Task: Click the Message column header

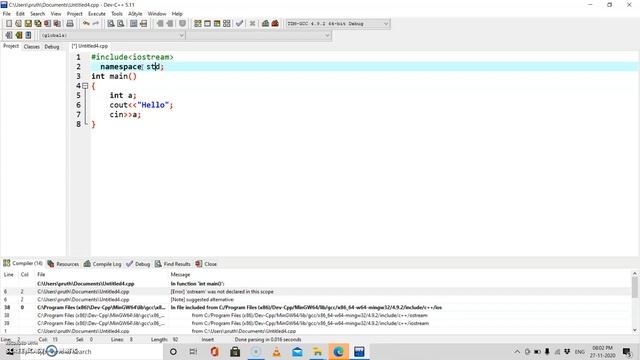Action: click(x=180, y=274)
